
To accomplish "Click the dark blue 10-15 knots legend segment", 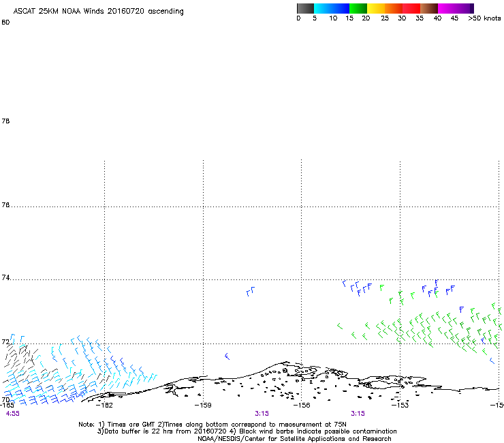I will [x=341, y=8].
